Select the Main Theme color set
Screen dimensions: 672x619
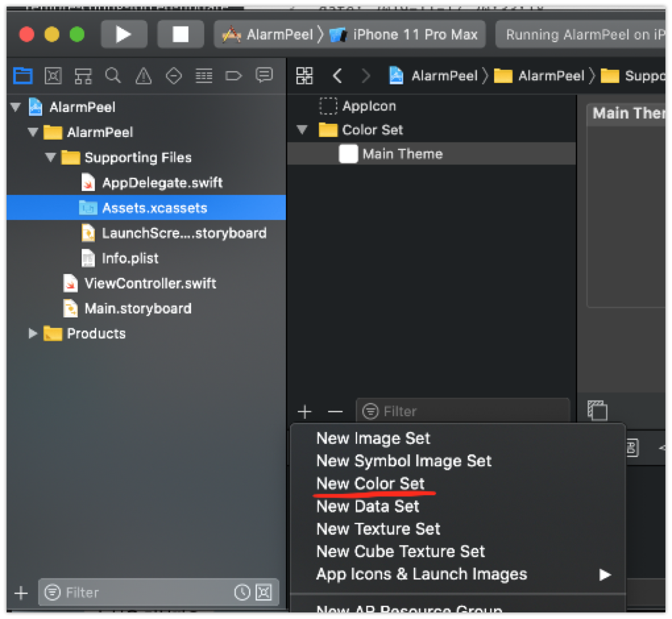(431, 154)
